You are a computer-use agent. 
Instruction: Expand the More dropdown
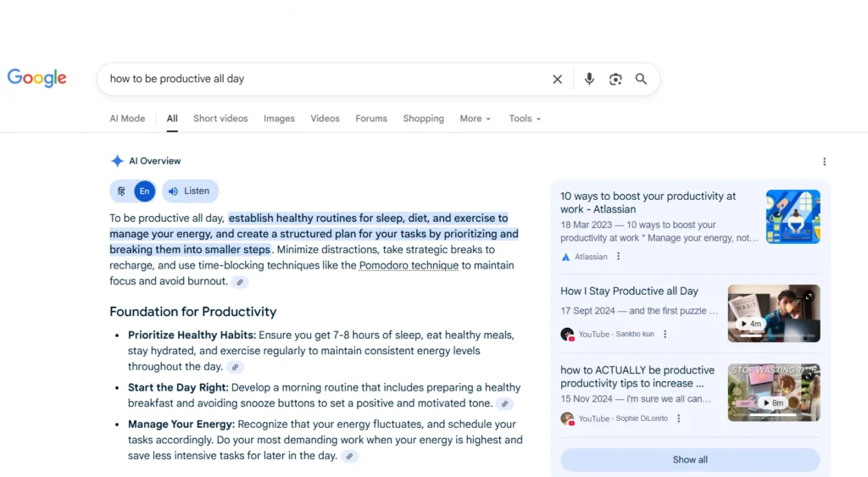[x=475, y=119]
